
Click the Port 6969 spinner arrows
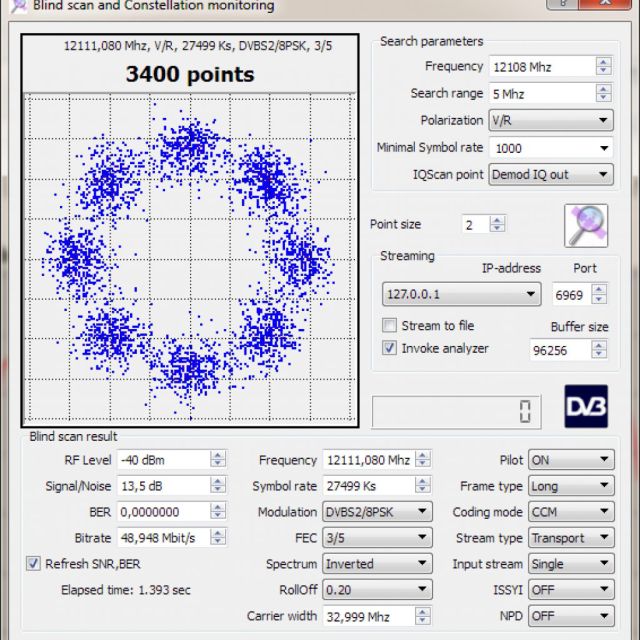click(x=599, y=295)
